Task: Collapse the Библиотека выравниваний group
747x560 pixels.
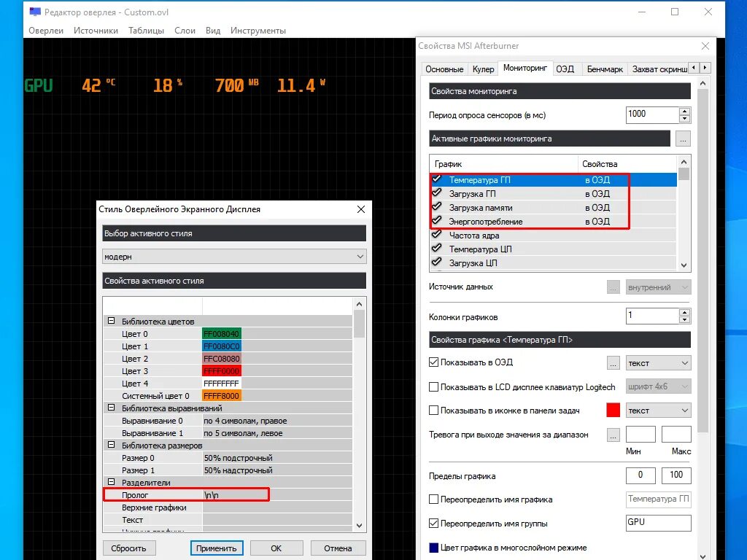Action: click(111, 408)
